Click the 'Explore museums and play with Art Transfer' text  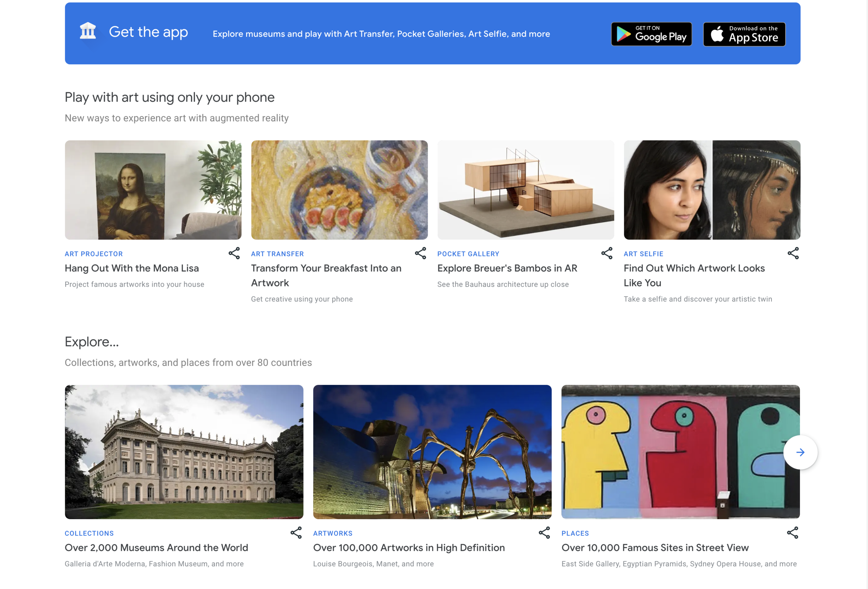tap(381, 34)
